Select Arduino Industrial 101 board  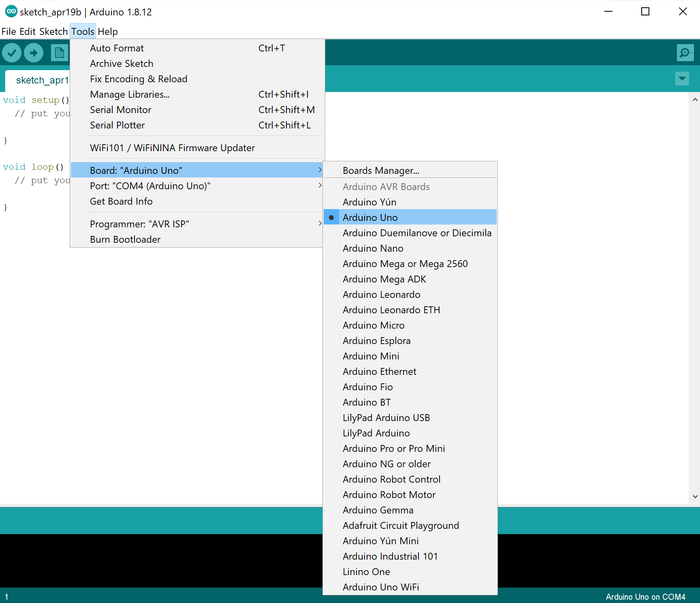click(x=410, y=556)
